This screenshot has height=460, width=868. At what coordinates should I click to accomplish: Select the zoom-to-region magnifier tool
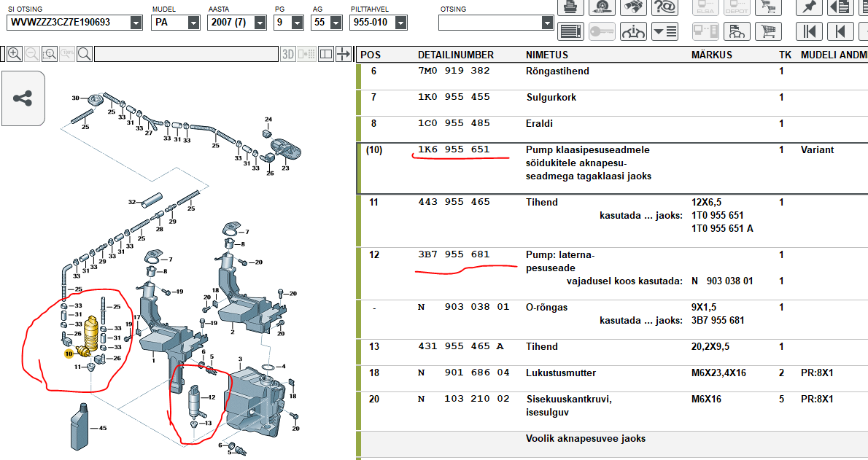tap(49, 54)
